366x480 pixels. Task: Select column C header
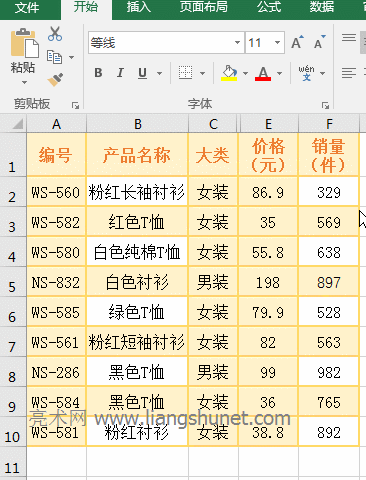213,124
